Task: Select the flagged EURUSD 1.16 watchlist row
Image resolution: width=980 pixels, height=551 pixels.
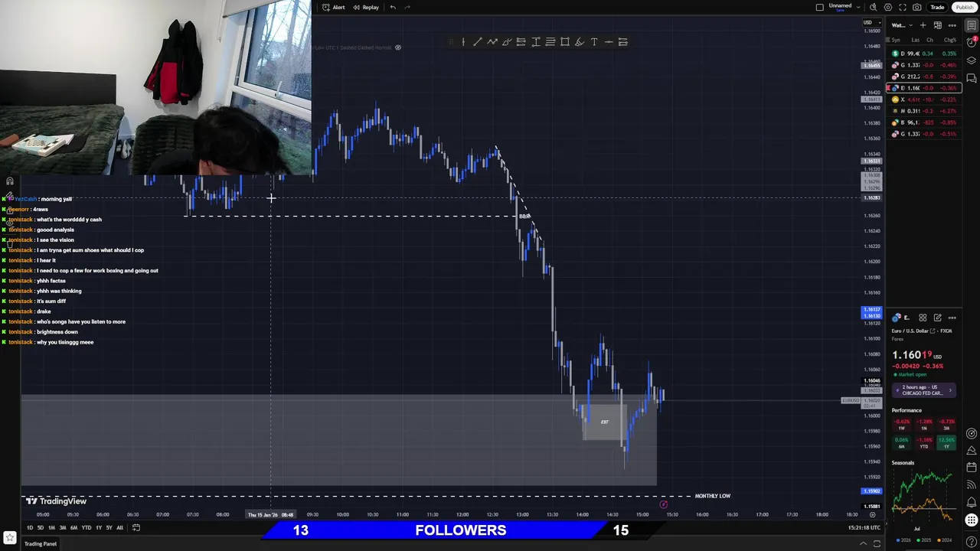Action: tap(923, 88)
